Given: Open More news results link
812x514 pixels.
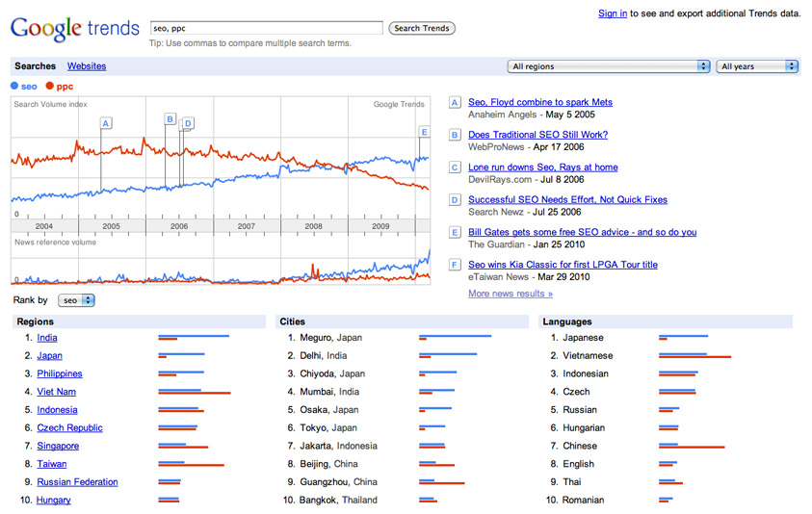Looking at the screenshot, I should (x=511, y=294).
